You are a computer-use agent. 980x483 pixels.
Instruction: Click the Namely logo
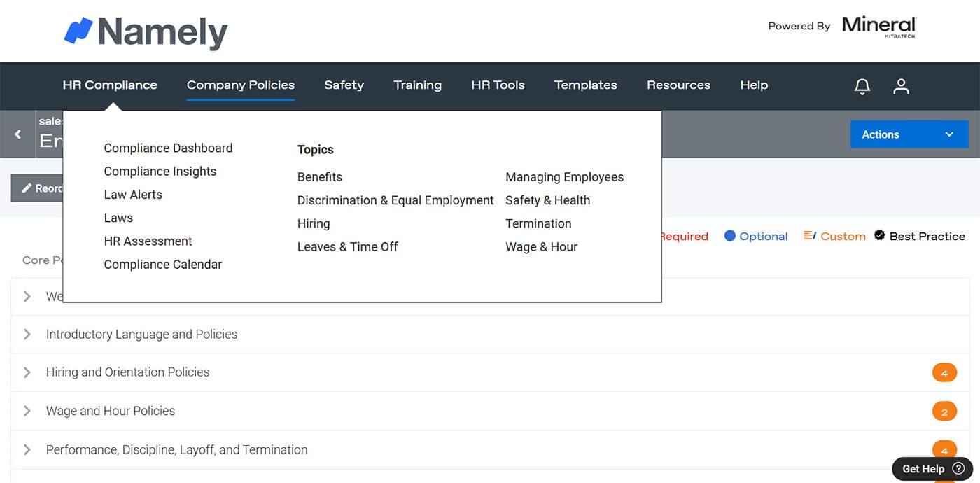tap(146, 32)
